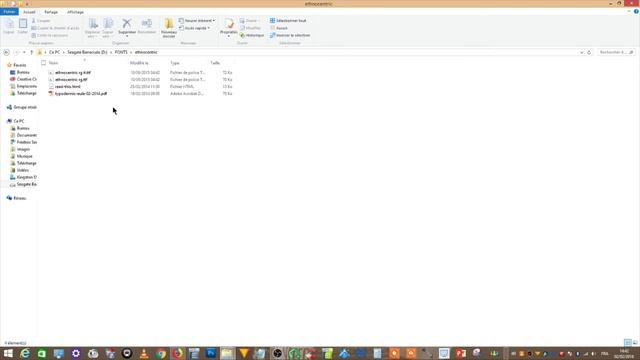Sort by the Taille column header
The width and height of the screenshot is (640, 360).
pyautogui.click(x=215, y=63)
